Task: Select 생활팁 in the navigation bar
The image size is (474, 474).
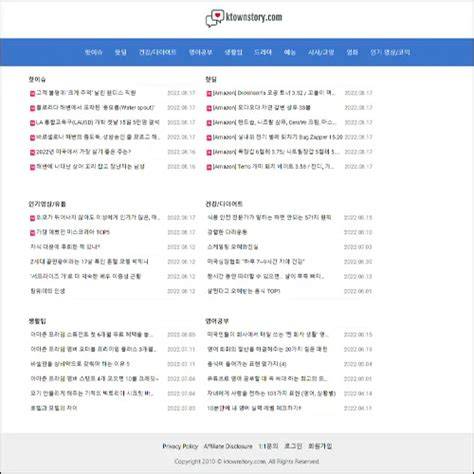Action: click(x=233, y=52)
